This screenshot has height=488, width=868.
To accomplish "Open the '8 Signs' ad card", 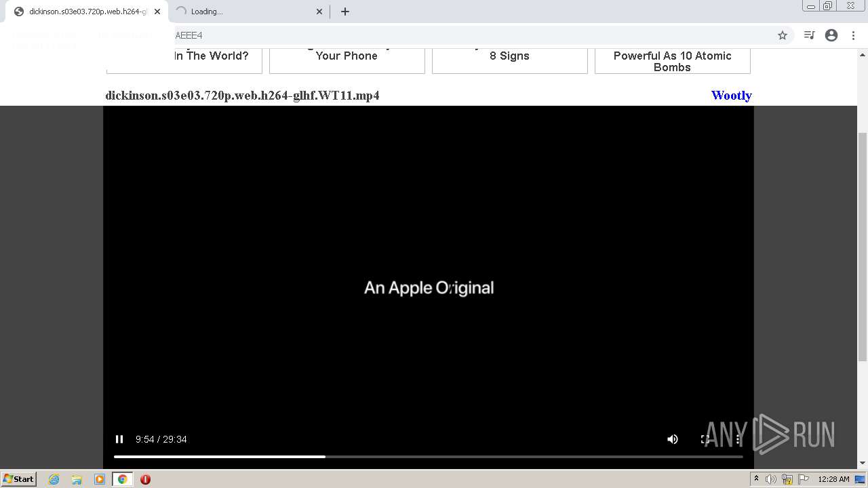I will [509, 60].
